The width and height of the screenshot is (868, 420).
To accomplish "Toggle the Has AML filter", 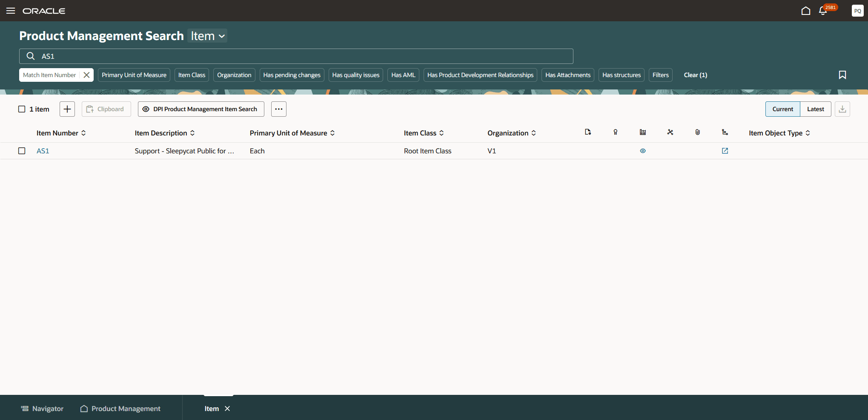I will (403, 75).
